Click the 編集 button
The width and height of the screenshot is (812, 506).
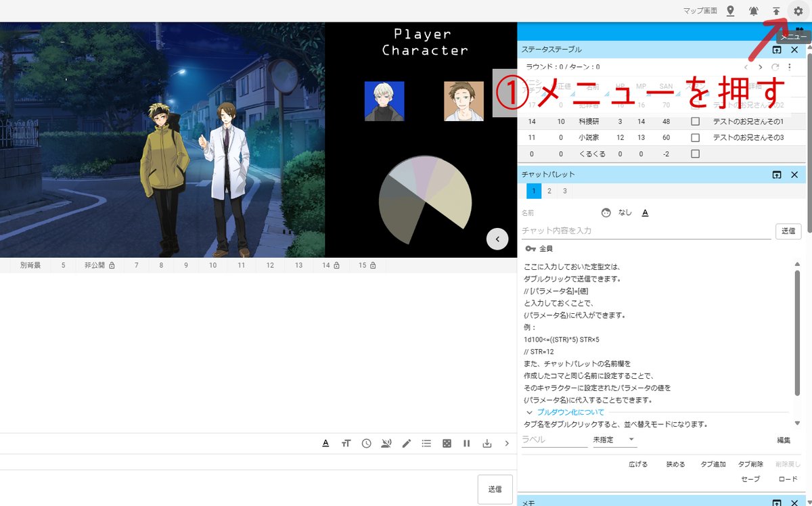pos(784,440)
